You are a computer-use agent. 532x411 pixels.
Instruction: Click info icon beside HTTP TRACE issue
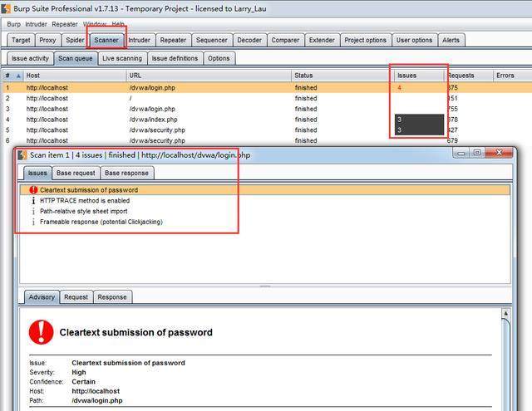coord(33,201)
